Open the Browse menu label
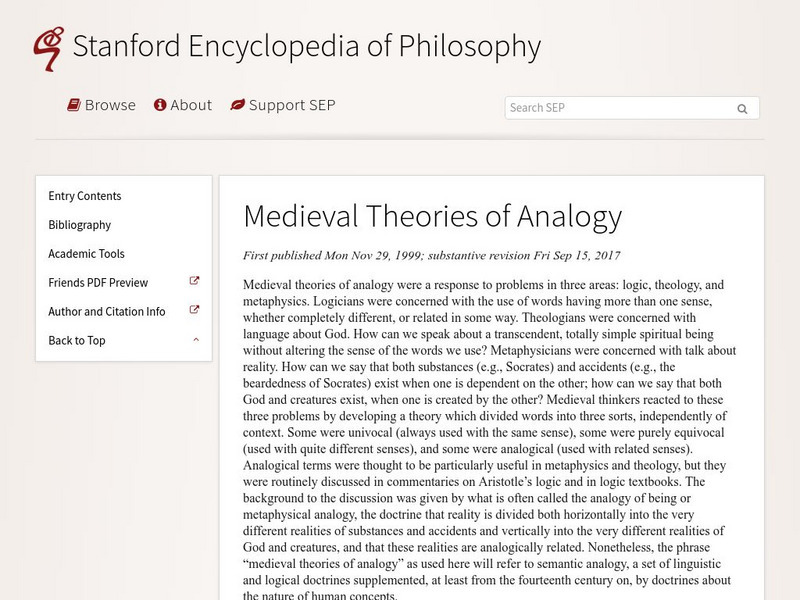This screenshot has height=600, width=800. pyautogui.click(x=110, y=105)
